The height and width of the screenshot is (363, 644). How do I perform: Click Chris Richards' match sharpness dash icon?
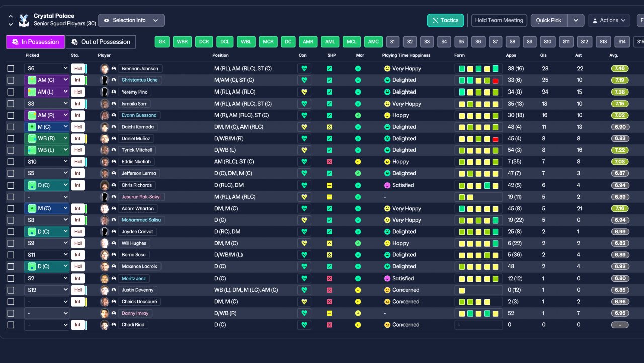click(329, 185)
